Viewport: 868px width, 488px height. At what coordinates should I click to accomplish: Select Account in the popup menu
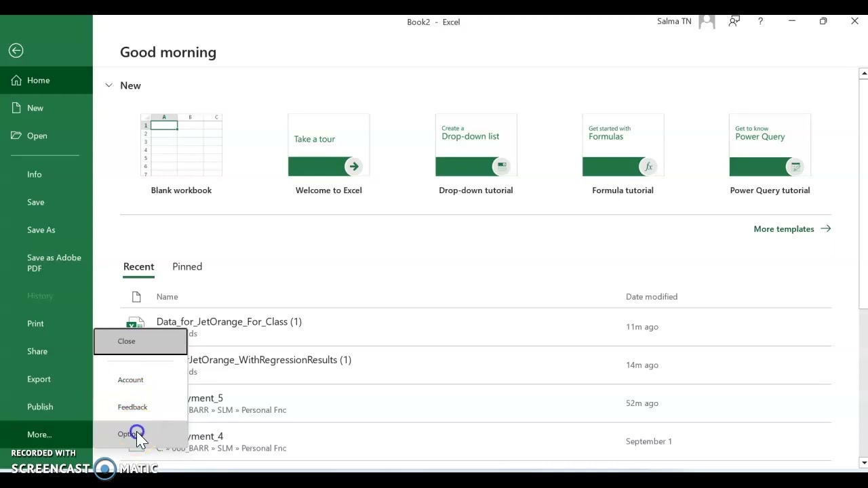coord(130,380)
